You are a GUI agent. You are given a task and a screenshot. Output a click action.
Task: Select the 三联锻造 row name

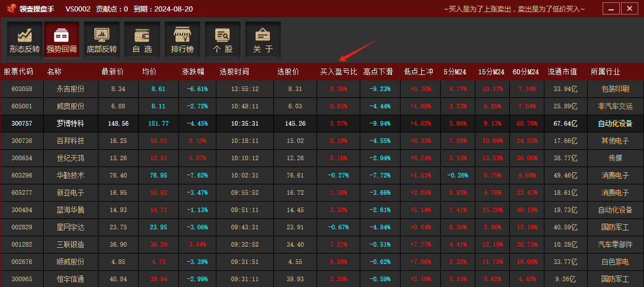point(70,244)
